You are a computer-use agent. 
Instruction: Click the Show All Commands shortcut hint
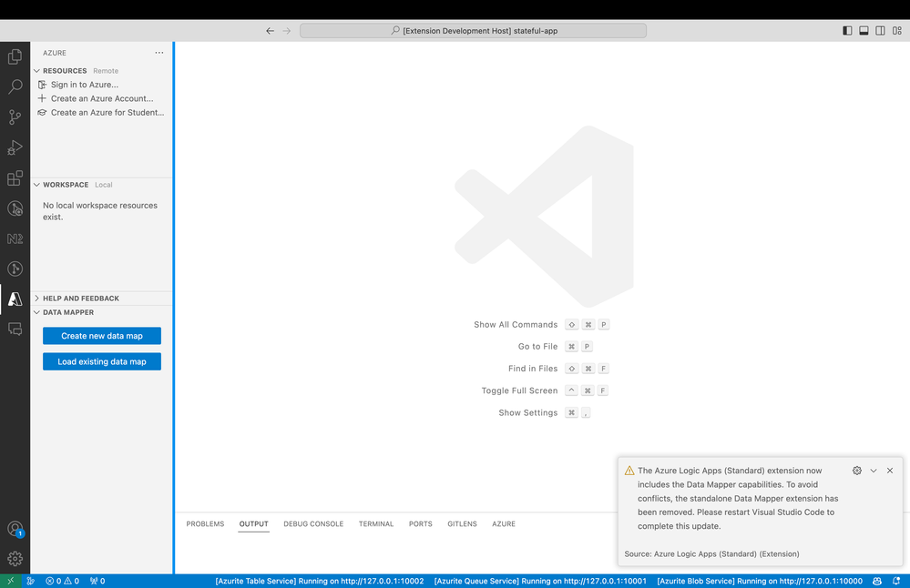coord(541,325)
